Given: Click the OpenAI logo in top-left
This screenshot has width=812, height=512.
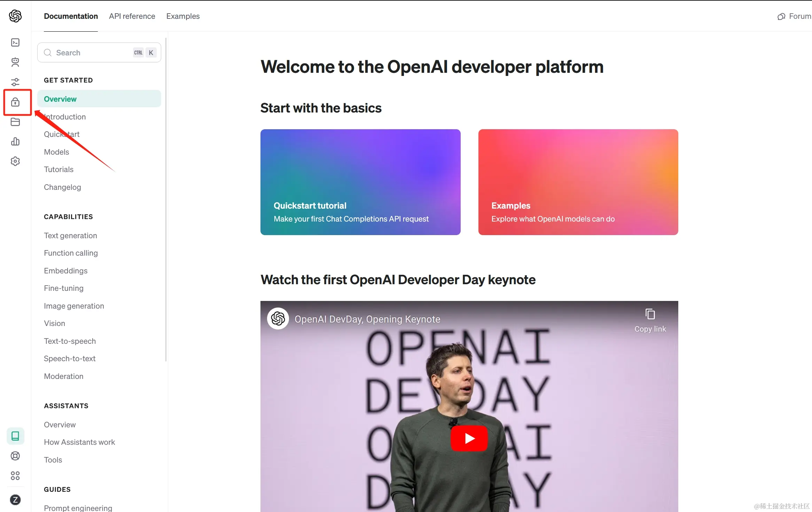Looking at the screenshot, I should click(15, 16).
